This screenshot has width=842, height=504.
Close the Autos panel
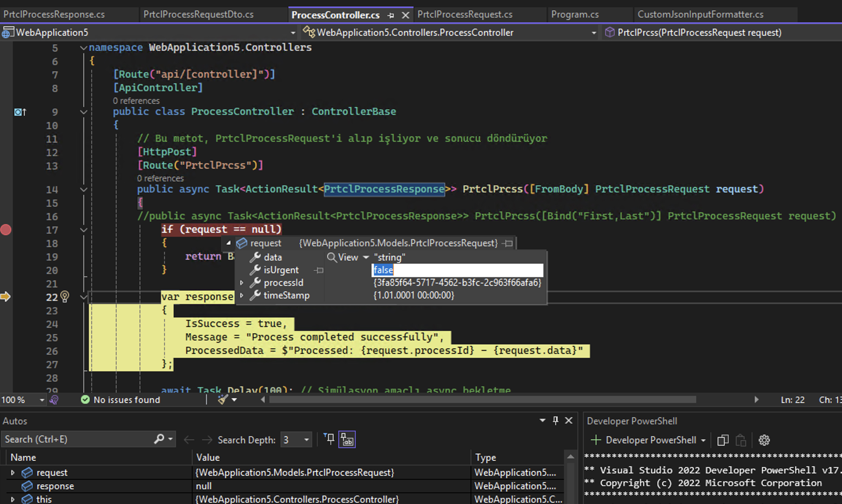click(569, 420)
